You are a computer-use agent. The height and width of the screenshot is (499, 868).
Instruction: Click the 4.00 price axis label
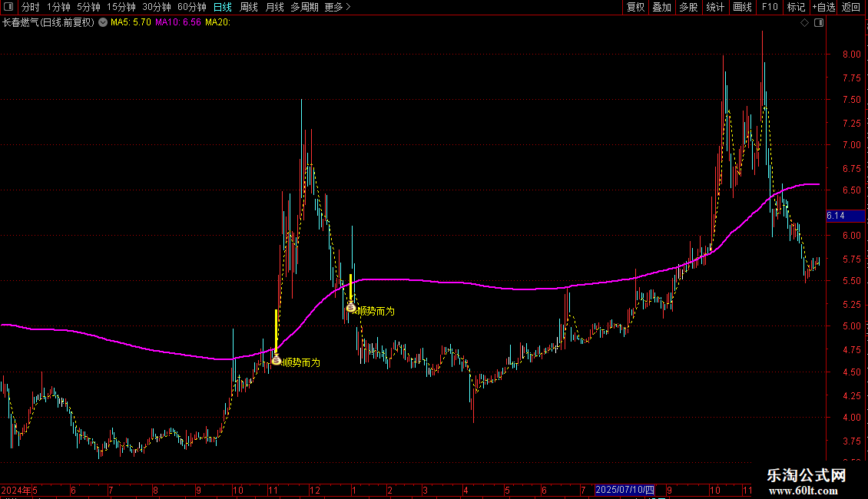[x=851, y=418]
